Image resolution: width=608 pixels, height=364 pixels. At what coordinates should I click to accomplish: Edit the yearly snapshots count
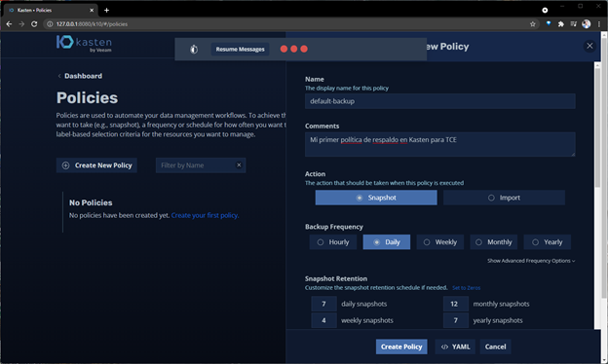[456, 320]
